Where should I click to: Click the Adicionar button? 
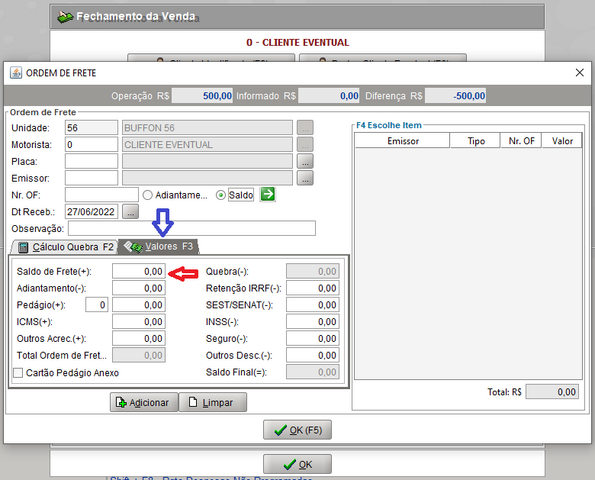[144, 402]
